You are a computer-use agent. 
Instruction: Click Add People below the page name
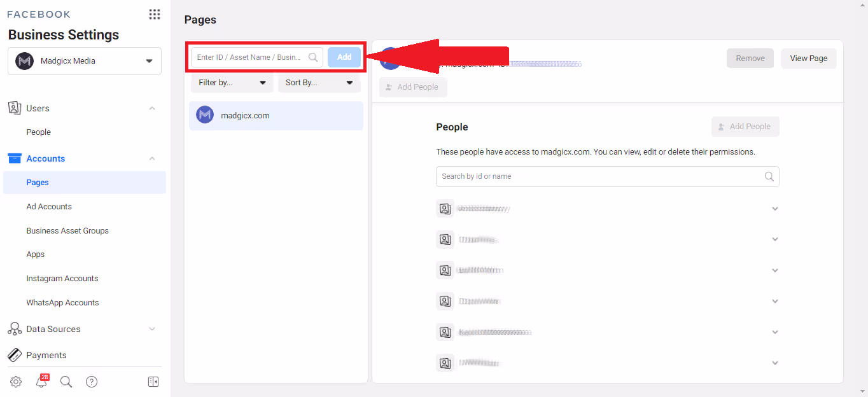tap(413, 87)
